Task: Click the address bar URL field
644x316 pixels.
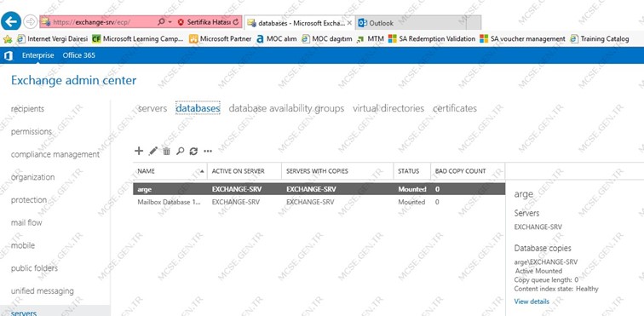Action: coord(99,22)
